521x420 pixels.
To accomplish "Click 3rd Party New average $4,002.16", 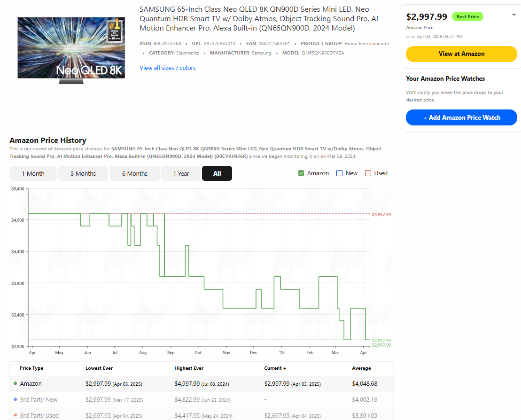I will pos(365,400).
